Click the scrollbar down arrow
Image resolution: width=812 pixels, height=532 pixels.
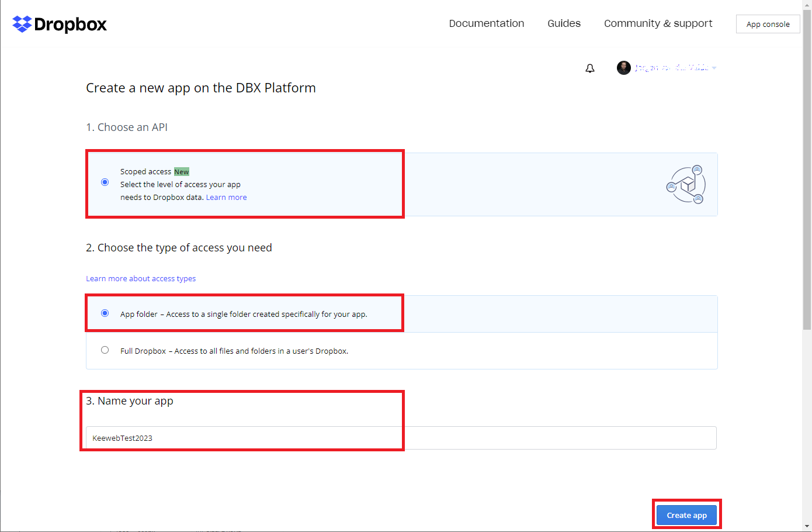coord(807,526)
